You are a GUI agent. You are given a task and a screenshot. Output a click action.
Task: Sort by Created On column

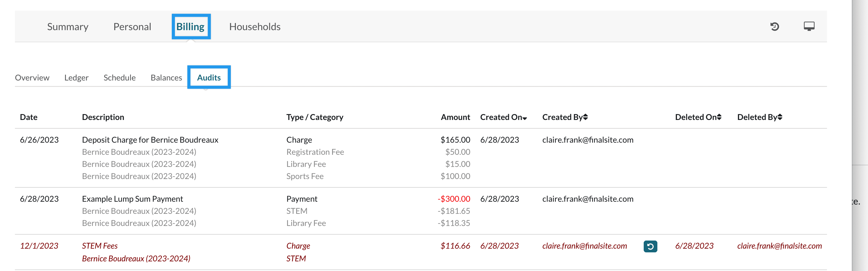pos(503,117)
